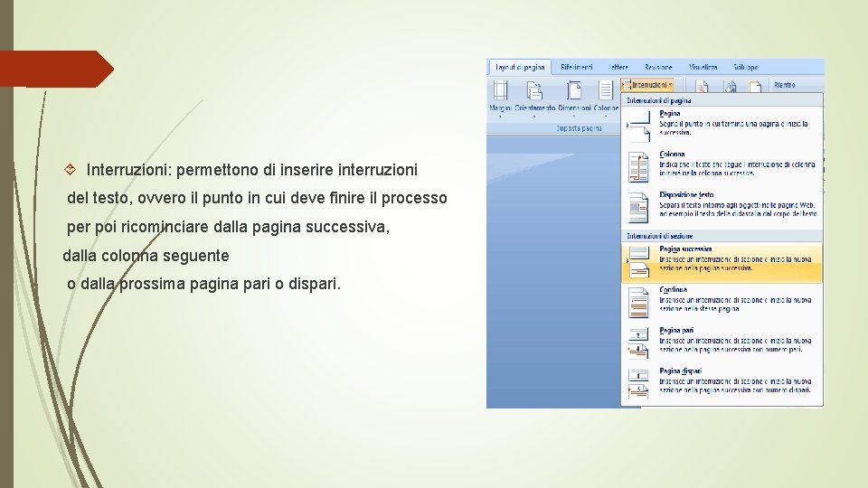Expand the Interruzioni breaks dropdown
The height and width of the screenshot is (488, 868).
coord(647,85)
